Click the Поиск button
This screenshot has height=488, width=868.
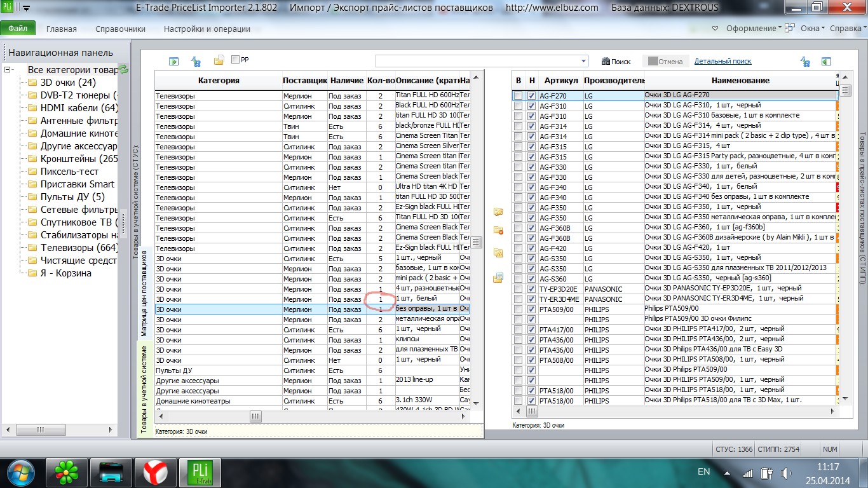[616, 62]
